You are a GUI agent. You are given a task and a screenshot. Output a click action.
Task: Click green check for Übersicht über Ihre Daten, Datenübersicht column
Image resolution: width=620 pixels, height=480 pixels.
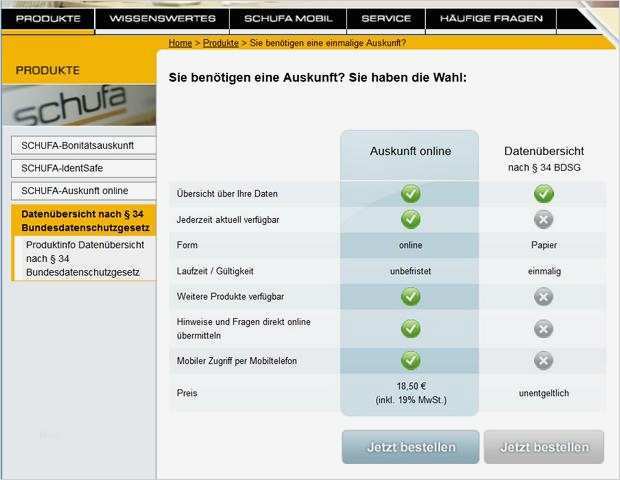point(544,194)
